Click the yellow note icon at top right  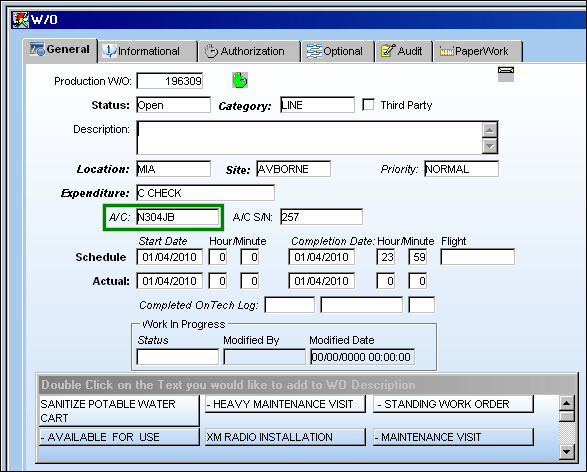506,74
